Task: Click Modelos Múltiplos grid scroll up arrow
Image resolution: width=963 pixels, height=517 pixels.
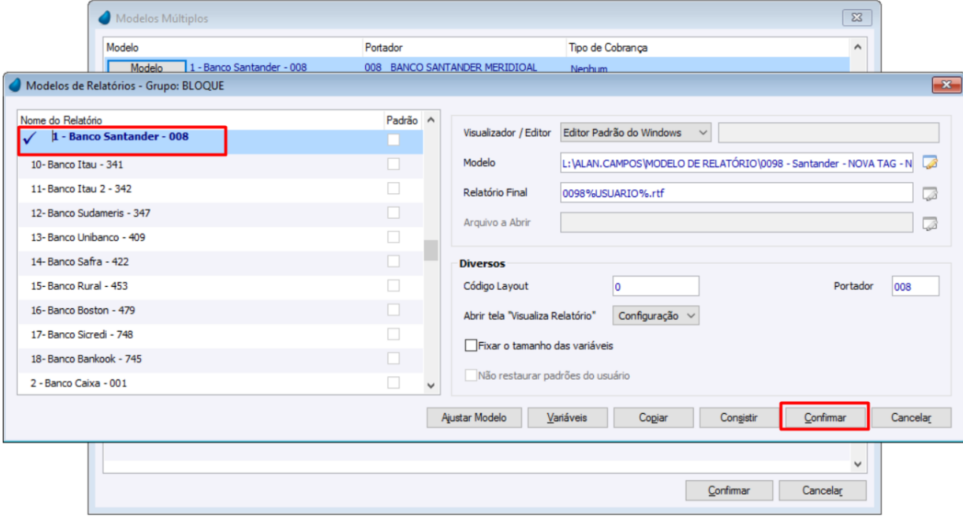Action: [x=857, y=47]
